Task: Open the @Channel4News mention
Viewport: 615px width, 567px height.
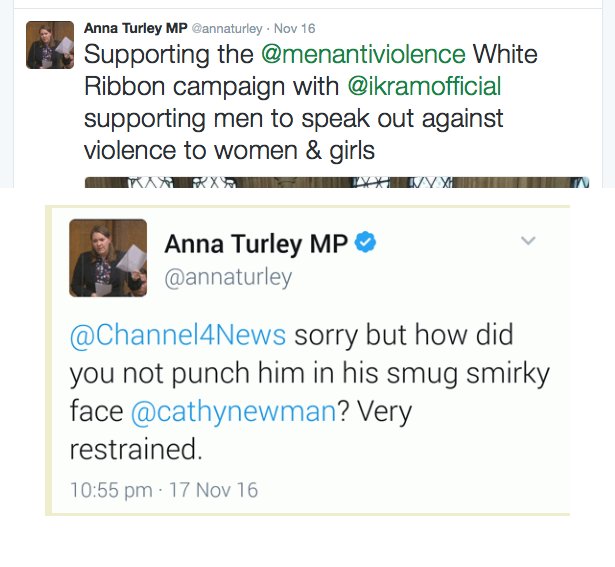Action: point(178,335)
